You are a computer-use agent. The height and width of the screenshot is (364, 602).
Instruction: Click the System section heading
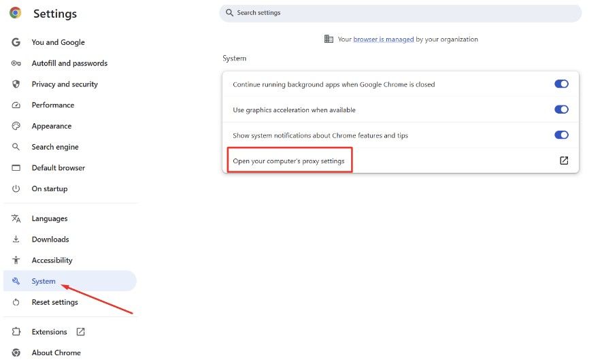(x=234, y=59)
